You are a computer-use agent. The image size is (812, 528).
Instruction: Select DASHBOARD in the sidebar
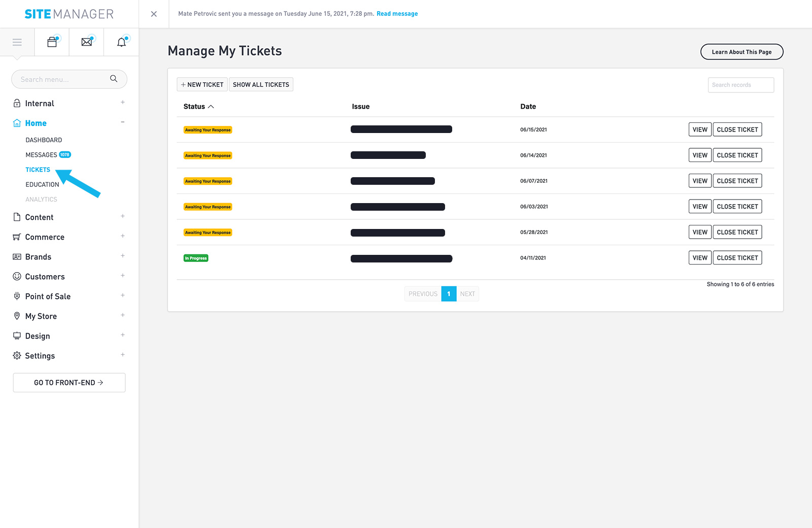click(43, 140)
